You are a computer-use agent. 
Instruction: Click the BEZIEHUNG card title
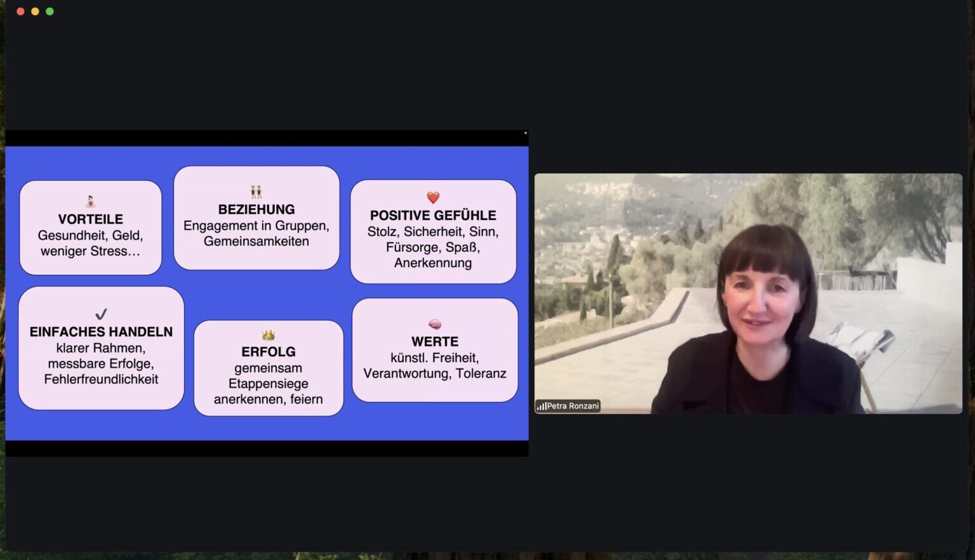tap(256, 209)
